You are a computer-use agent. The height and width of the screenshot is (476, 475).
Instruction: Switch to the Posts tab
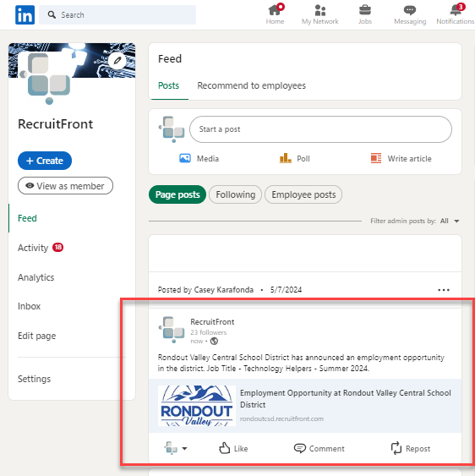click(x=168, y=85)
